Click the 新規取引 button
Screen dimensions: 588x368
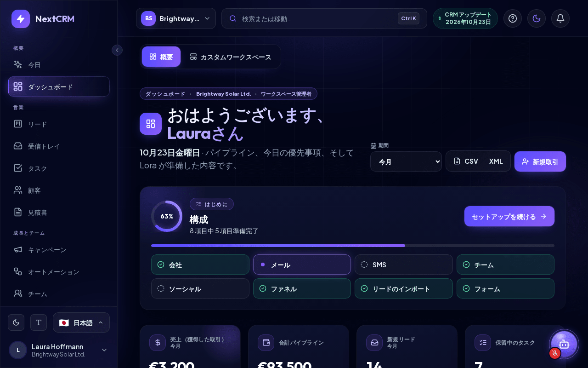click(540, 161)
